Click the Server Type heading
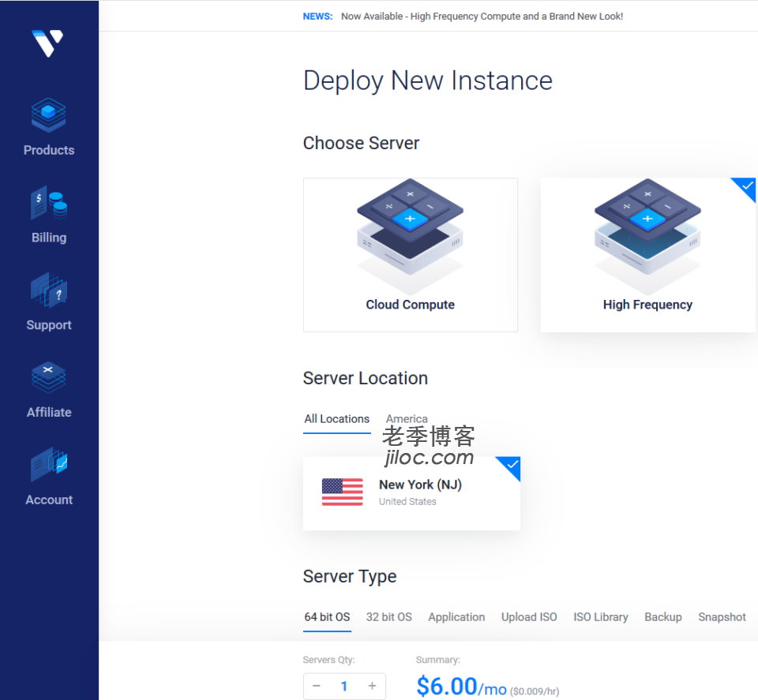 [x=350, y=576]
